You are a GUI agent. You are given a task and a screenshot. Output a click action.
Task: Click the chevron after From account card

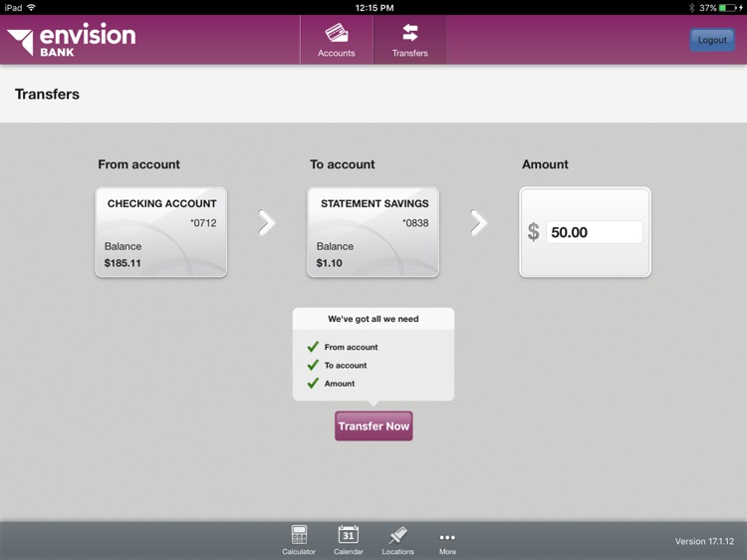point(266,222)
